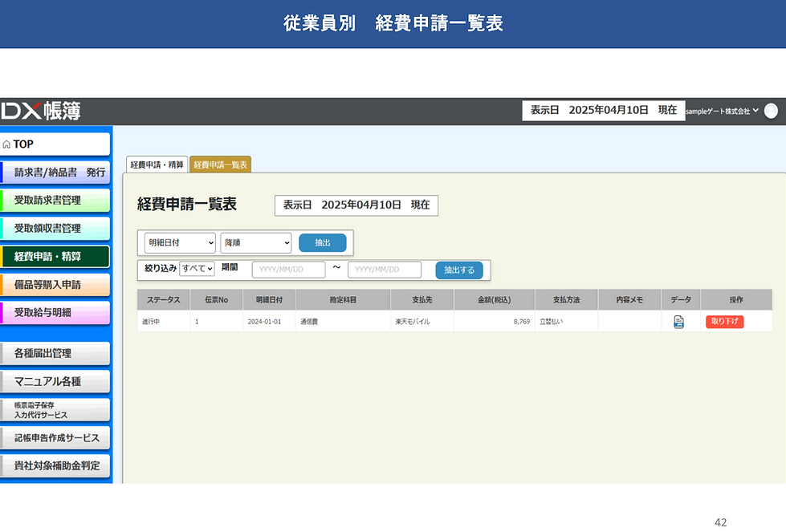Image resolution: width=786 pixels, height=532 pixels.
Task: Click the user avatar circle in header
Action: 771,111
